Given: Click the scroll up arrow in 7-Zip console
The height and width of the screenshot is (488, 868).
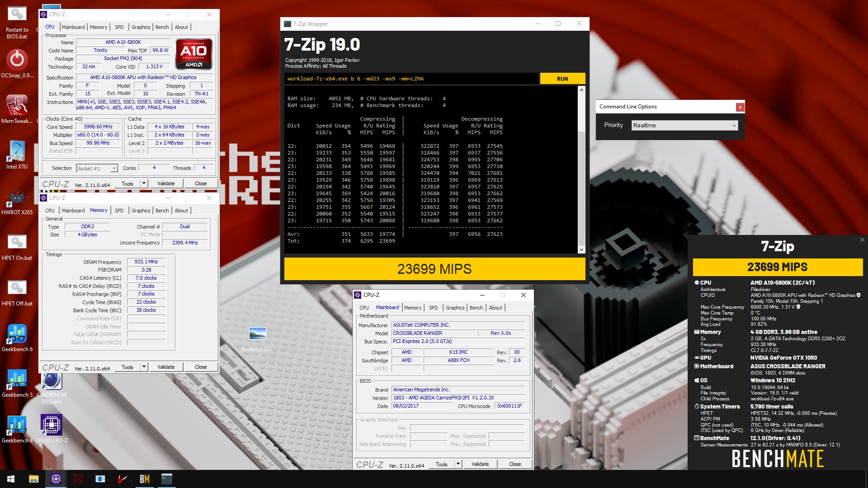Looking at the screenshot, I should 581,90.
